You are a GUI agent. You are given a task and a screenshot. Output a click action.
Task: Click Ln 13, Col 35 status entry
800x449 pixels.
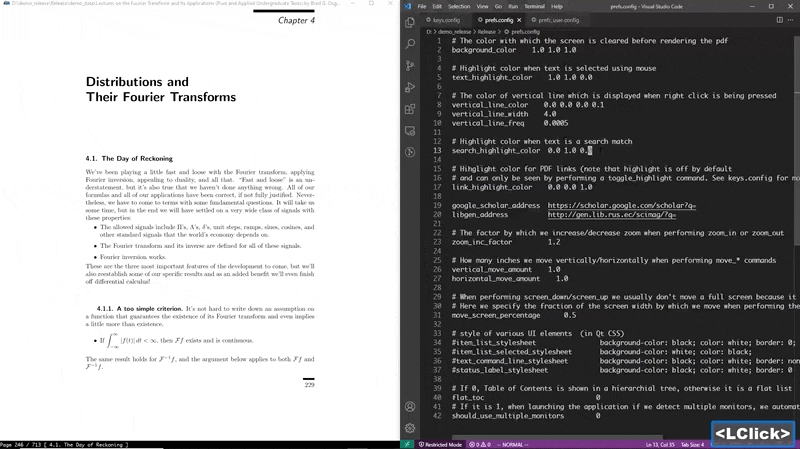tap(660, 444)
